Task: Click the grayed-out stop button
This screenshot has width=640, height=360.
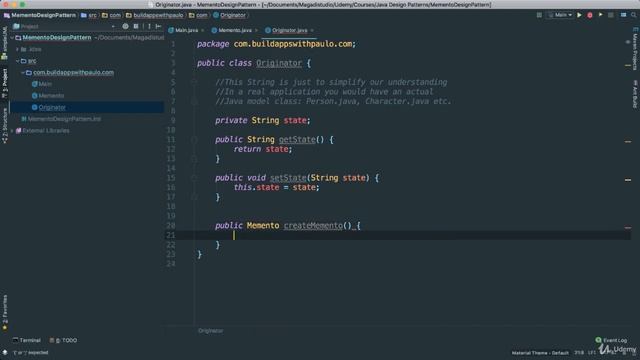Action: 611,15
